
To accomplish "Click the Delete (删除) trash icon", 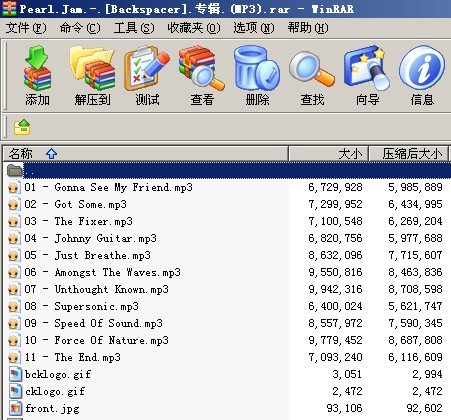I will point(257,68).
